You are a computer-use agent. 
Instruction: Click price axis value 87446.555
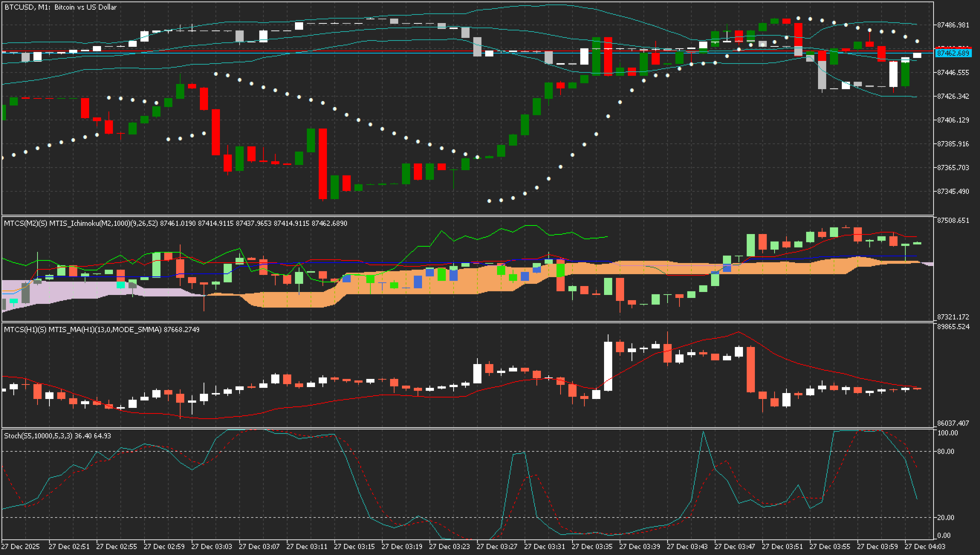pos(953,73)
